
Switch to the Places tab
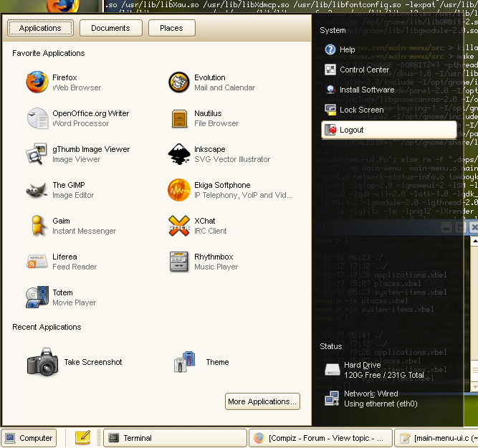[171, 28]
